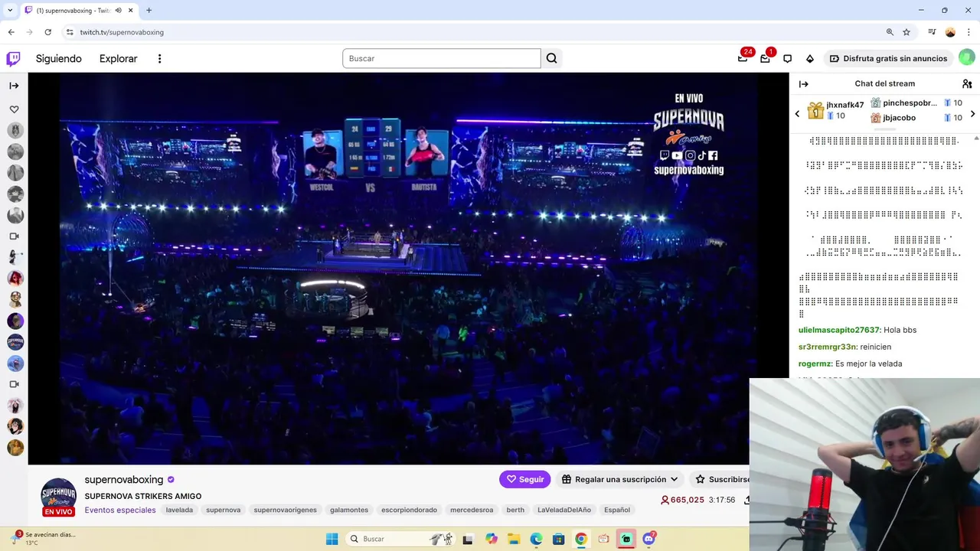The height and width of the screenshot is (551, 980).
Task: Click Disfruta gratis sin anuncios button
Action: click(888, 58)
